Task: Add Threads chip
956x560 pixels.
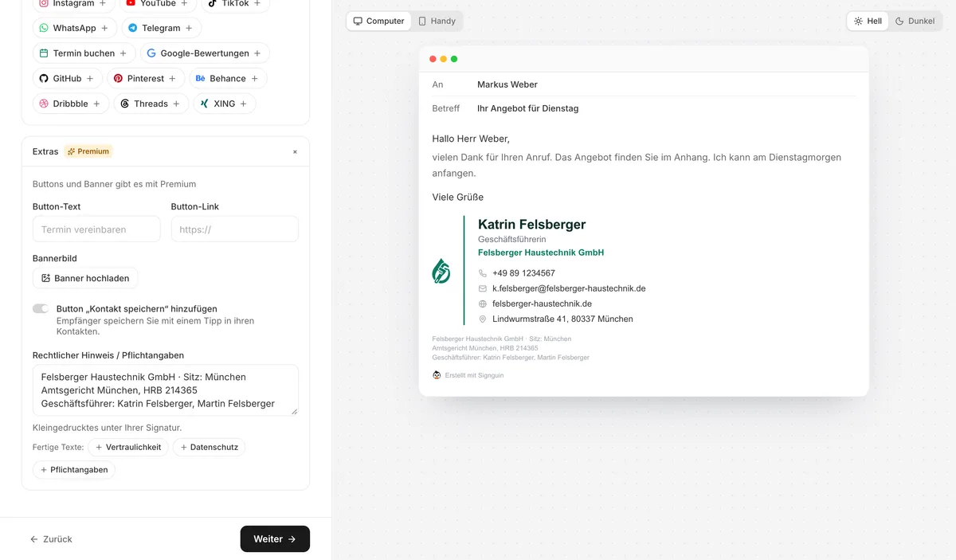Action: 151,104
